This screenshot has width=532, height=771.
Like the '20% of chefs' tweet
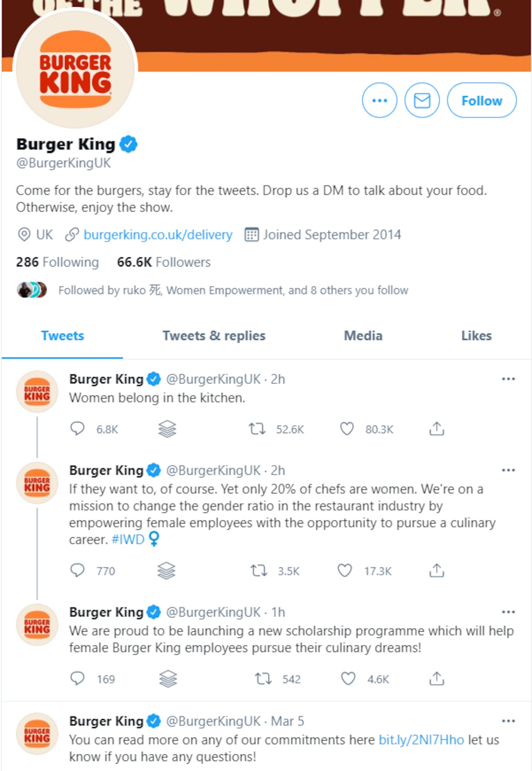pos(345,571)
